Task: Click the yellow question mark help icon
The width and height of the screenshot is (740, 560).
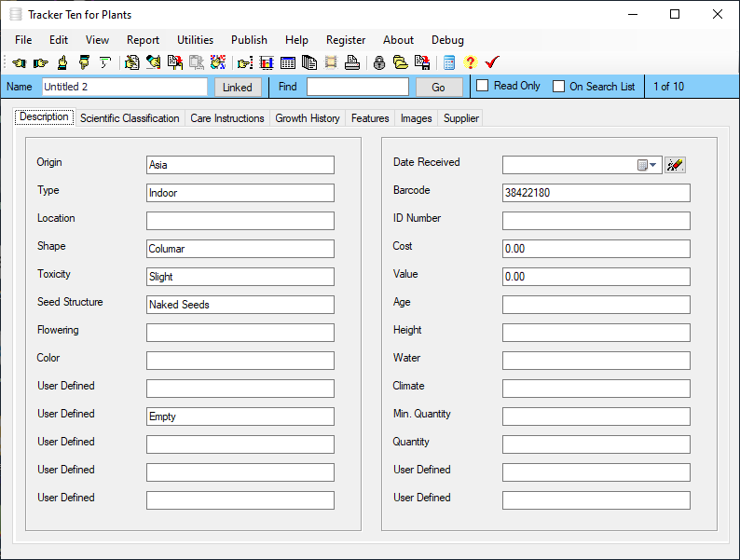Action: pyautogui.click(x=470, y=63)
